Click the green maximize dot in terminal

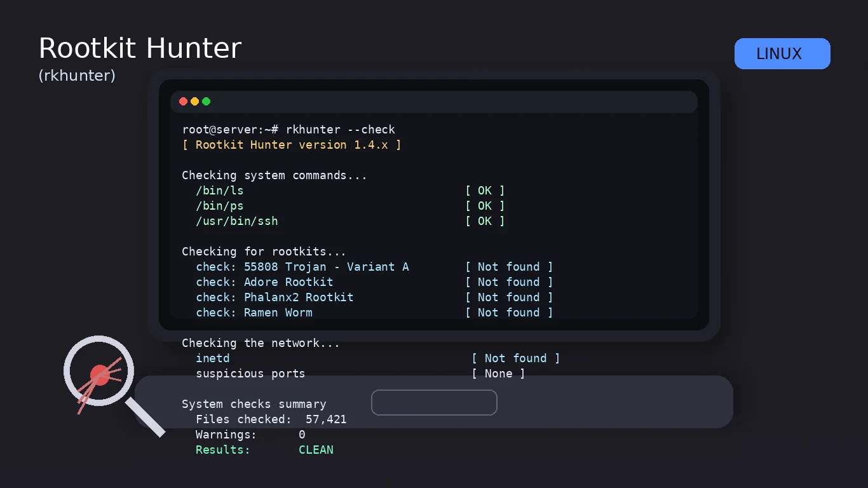point(206,102)
